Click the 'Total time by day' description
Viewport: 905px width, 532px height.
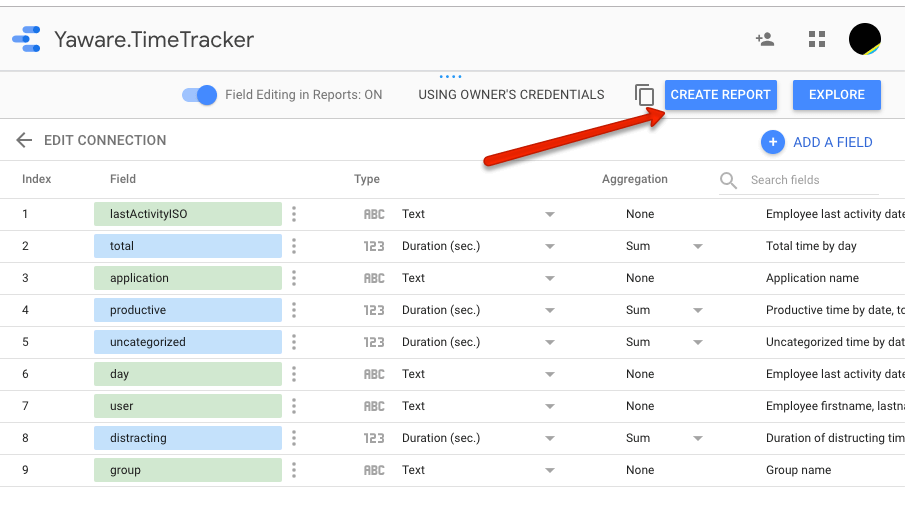coord(811,246)
